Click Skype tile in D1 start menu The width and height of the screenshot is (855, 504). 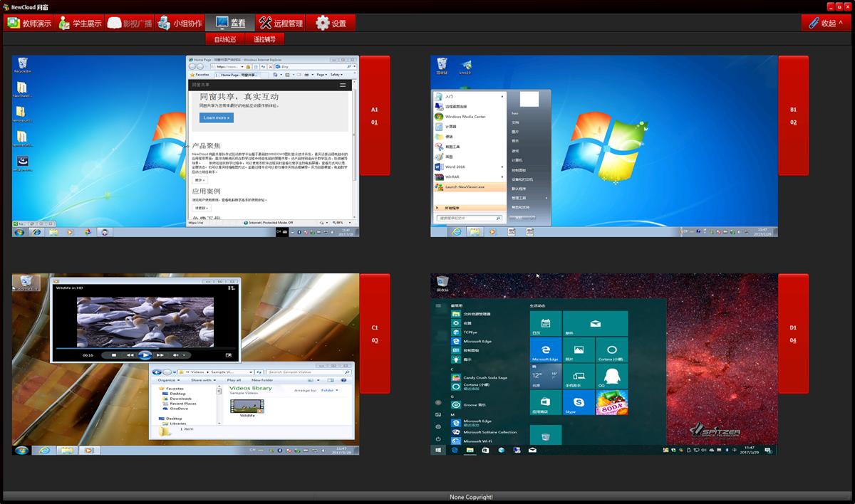point(579,403)
